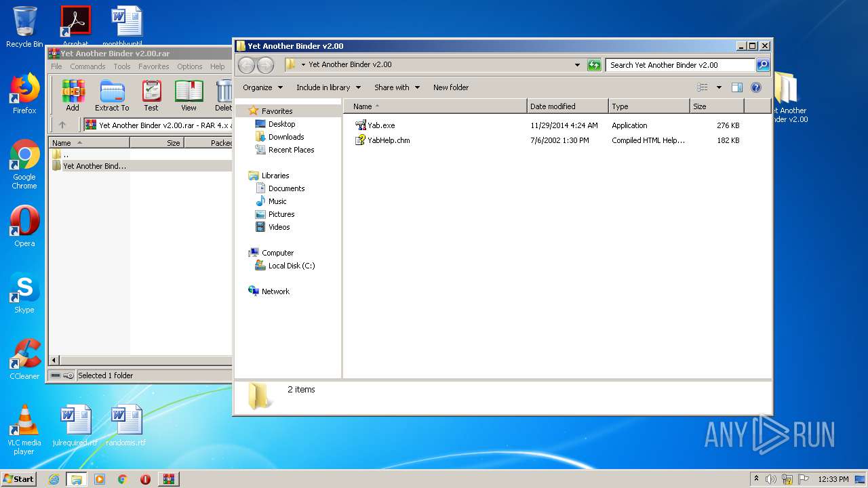Select the YabHelp.chm help file
Viewport: 868px width, 488px height.
coord(382,140)
